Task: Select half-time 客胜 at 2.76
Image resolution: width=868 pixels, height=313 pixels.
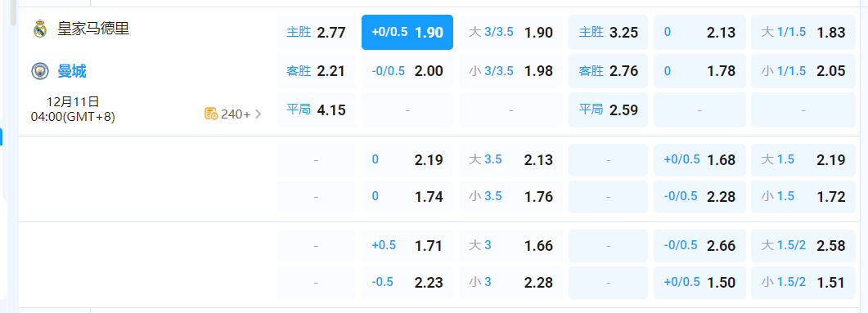Action: pos(608,71)
